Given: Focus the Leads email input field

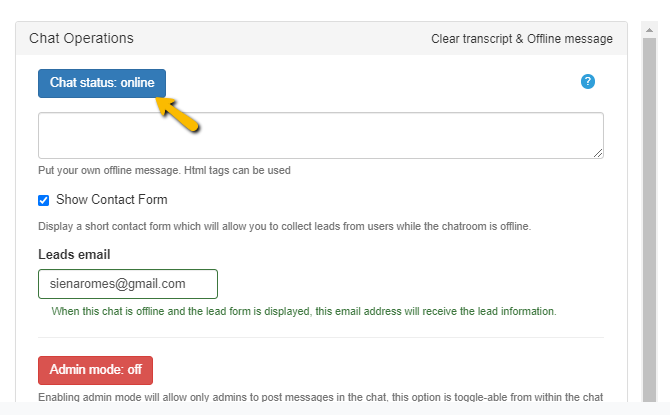Looking at the screenshot, I should 128,284.
